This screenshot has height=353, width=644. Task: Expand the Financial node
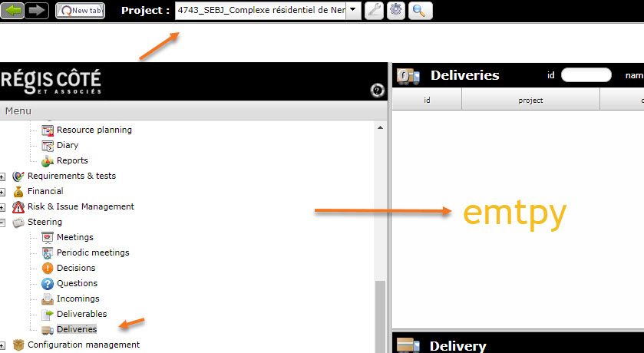tap(2, 192)
